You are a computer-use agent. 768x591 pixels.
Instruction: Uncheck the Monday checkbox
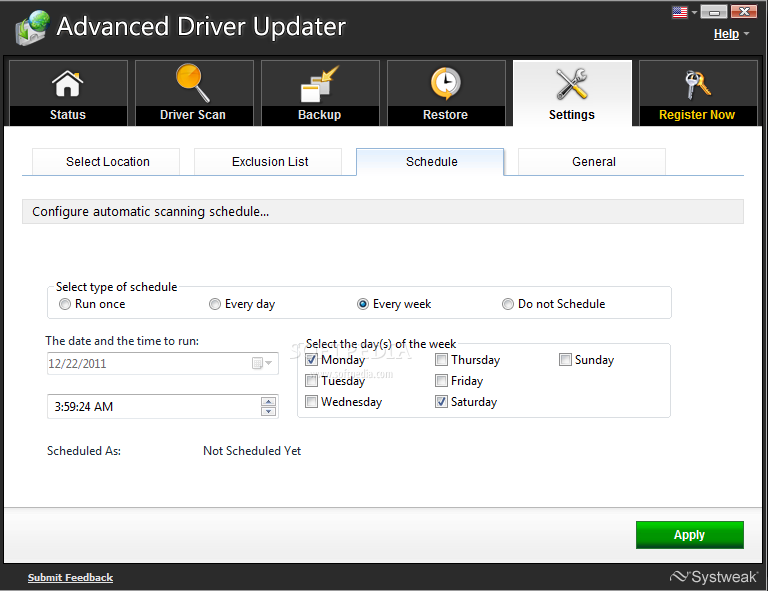(x=312, y=359)
